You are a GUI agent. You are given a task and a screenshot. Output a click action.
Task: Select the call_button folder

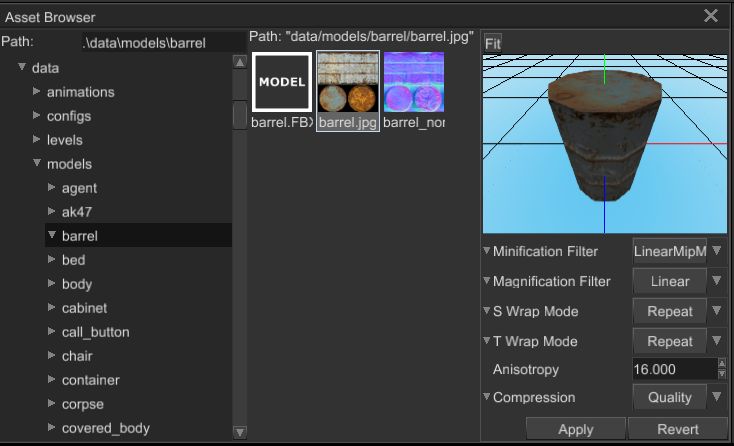tap(95, 332)
